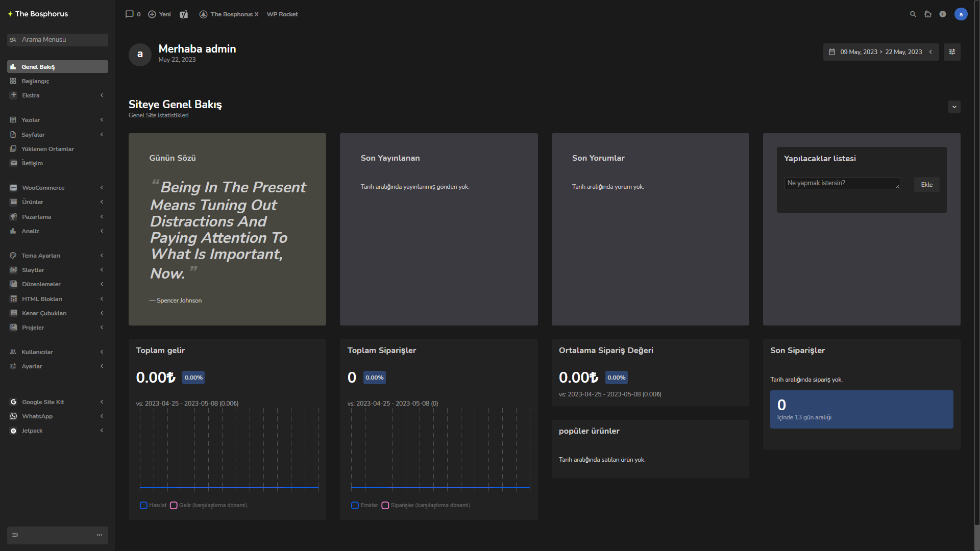Click the Tema Ayarları palette icon
Image resolution: width=980 pixels, height=551 pixels.
pyautogui.click(x=13, y=256)
